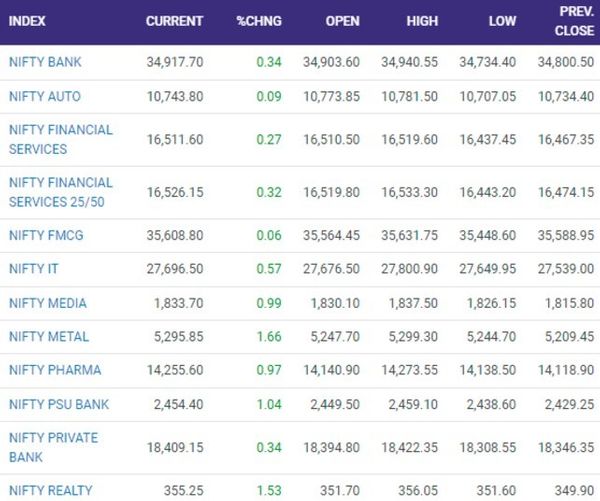Select NIFTY IT open value 27,676.50
Screen dimensions: 600x501
331,269
